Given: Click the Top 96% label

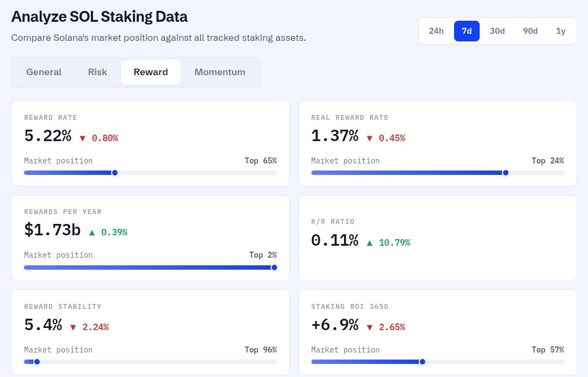Looking at the screenshot, I should coord(261,350).
